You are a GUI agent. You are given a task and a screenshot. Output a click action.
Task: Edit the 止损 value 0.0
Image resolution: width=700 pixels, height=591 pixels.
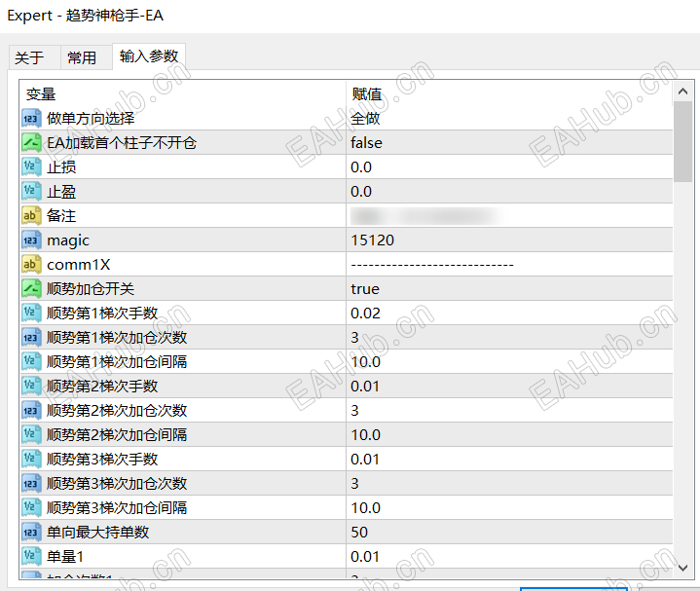[x=509, y=166]
